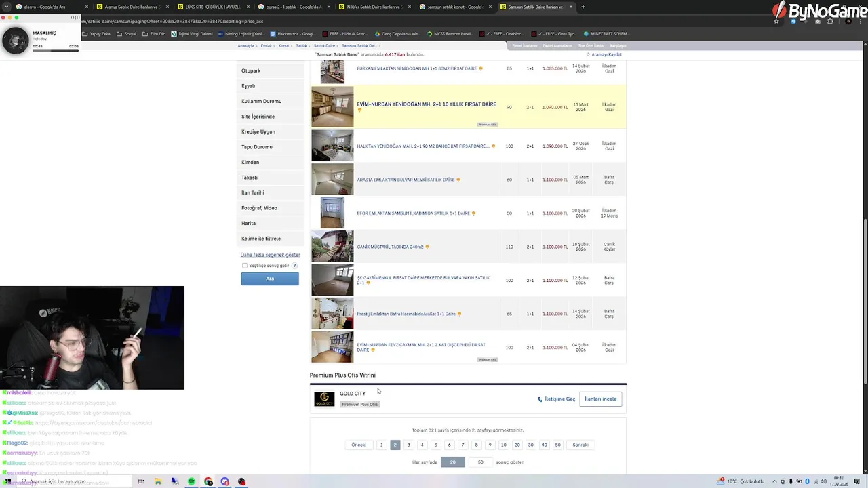Open the Favori İlanlarım menu item
The width and height of the screenshot is (868, 488).
(x=524, y=45)
